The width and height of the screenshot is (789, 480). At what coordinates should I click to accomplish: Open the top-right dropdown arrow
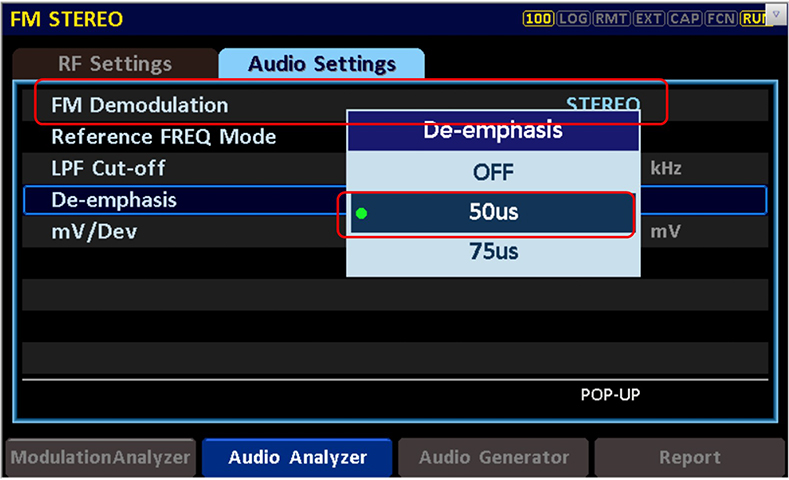point(776,14)
